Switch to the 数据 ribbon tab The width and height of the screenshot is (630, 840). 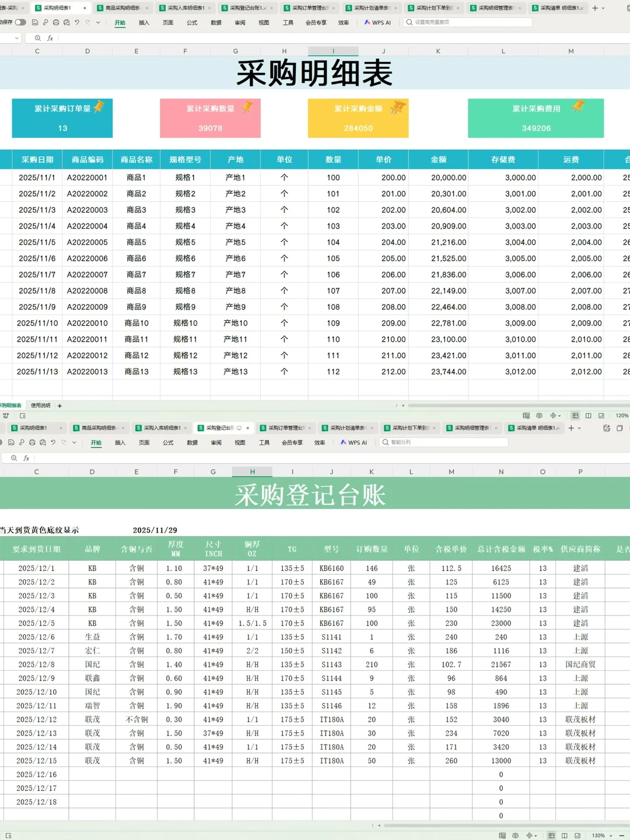pos(215,22)
